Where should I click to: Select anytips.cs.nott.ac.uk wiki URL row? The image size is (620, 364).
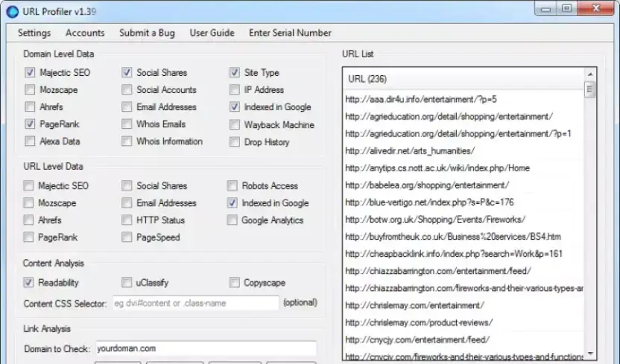point(464,167)
